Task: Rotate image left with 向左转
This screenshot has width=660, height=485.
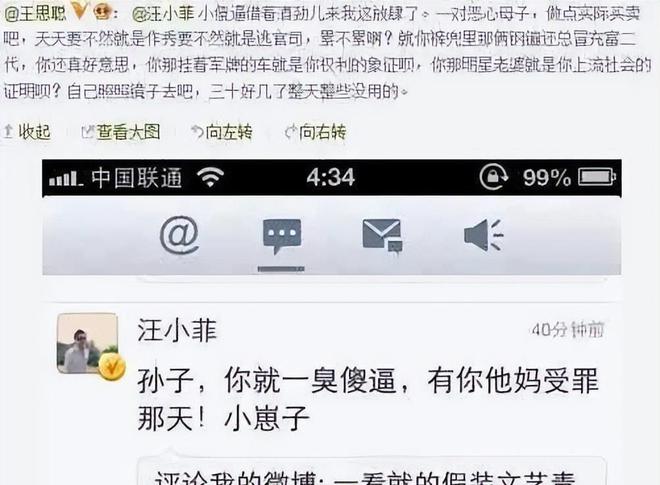Action: pos(222,132)
